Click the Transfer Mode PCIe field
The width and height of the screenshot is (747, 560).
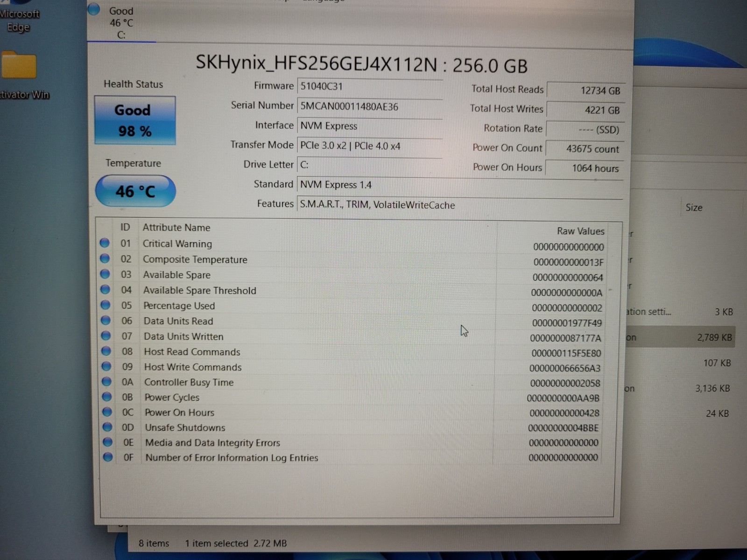pos(370,146)
